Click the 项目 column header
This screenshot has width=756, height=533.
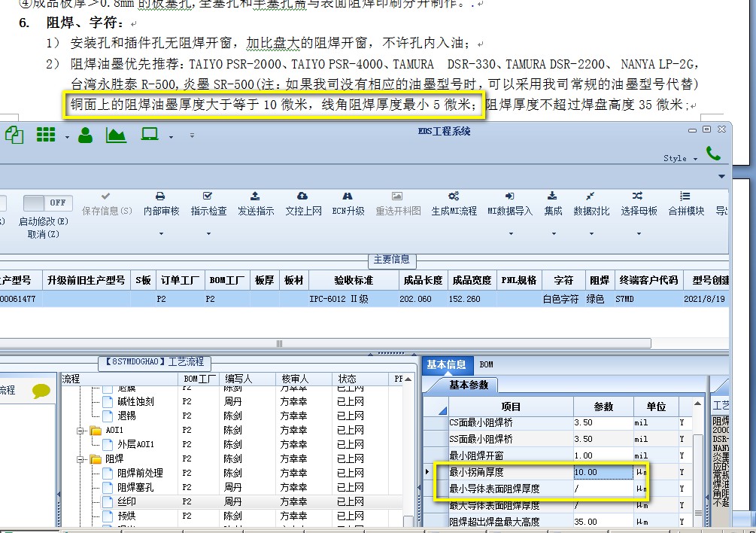511,407
